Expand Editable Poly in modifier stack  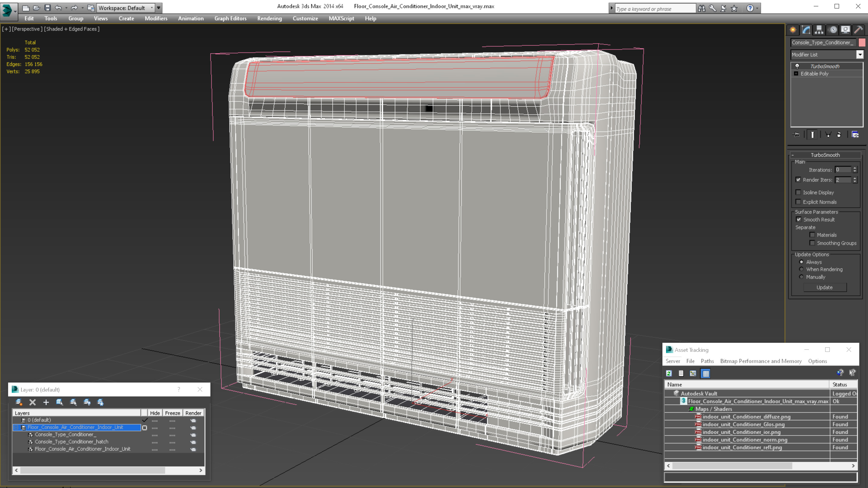pyautogui.click(x=796, y=74)
